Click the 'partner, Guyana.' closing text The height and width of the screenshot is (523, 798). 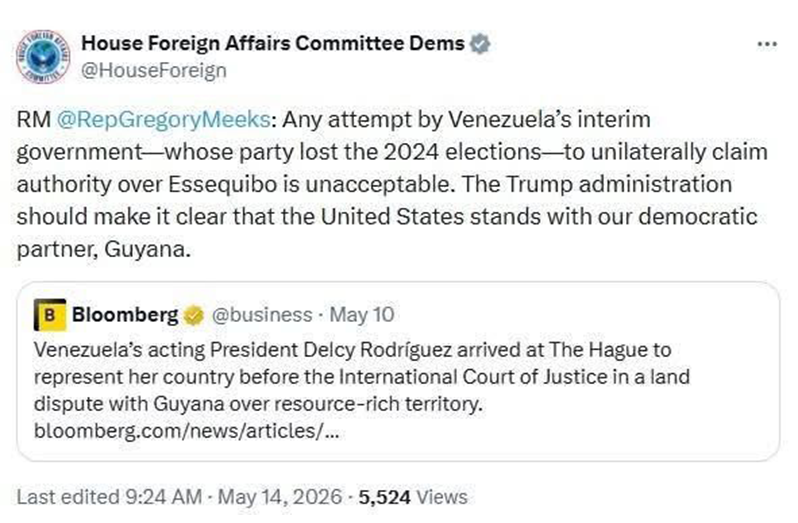(104, 249)
